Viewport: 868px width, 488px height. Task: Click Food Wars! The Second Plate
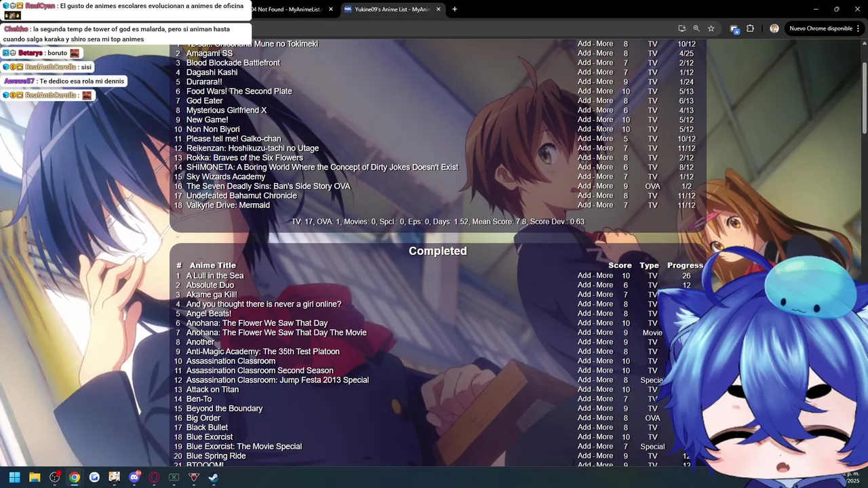(x=239, y=91)
